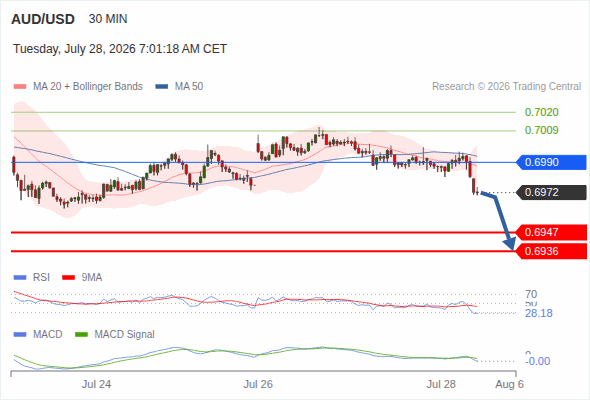The width and height of the screenshot is (590, 400).
Task: Select the 0.6947 support price tag
Action: 551,232
